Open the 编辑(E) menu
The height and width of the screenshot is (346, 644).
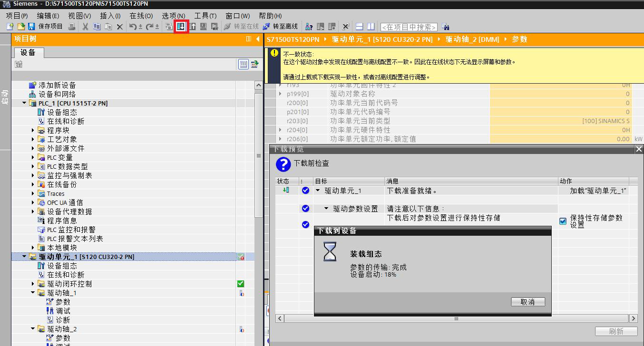click(48, 16)
